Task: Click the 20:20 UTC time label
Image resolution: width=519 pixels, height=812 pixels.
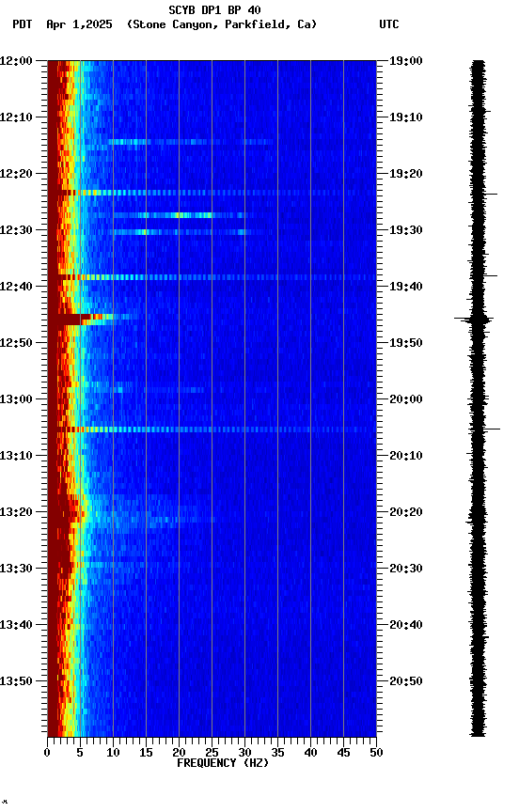Action: tap(406, 512)
